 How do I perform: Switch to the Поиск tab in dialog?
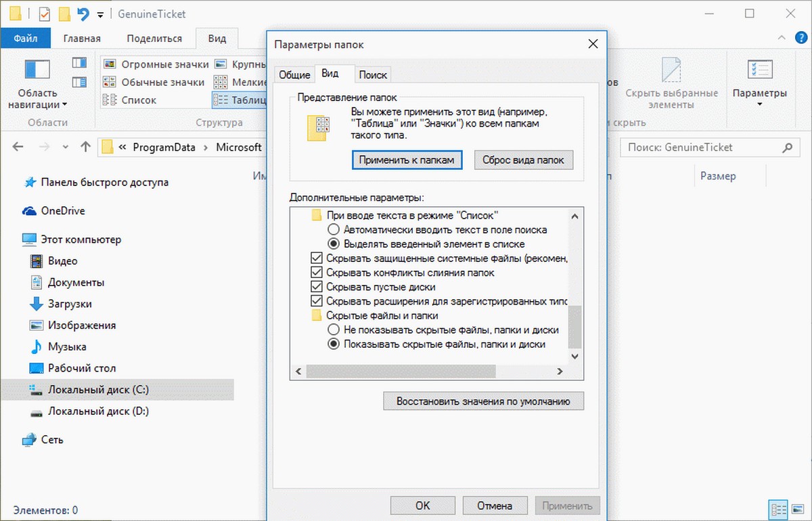point(373,74)
